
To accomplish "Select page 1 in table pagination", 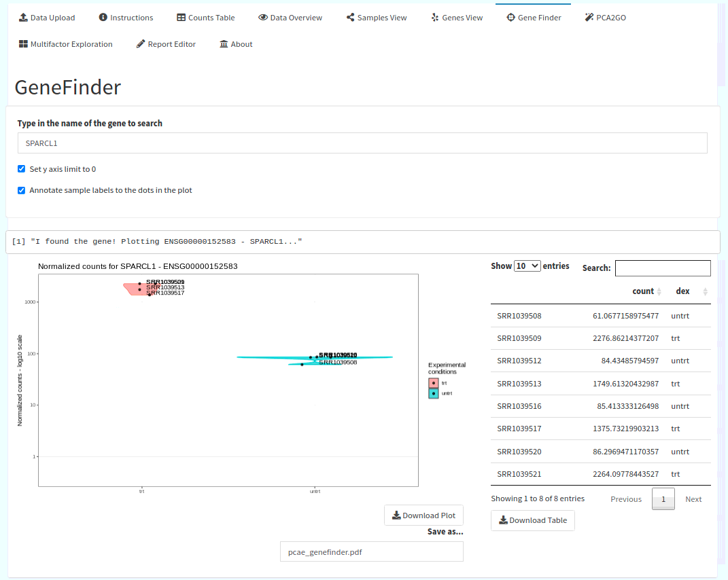I will point(663,499).
